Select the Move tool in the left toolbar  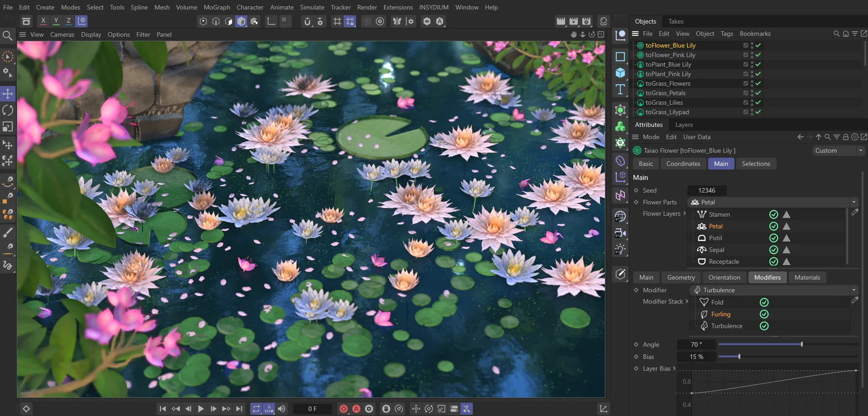pos(8,94)
